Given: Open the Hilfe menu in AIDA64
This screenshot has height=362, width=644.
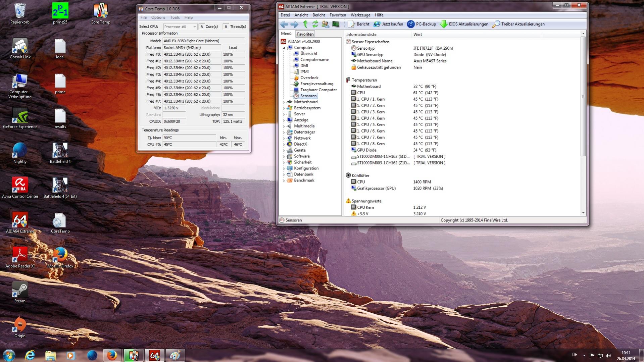Looking at the screenshot, I should tap(379, 15).
